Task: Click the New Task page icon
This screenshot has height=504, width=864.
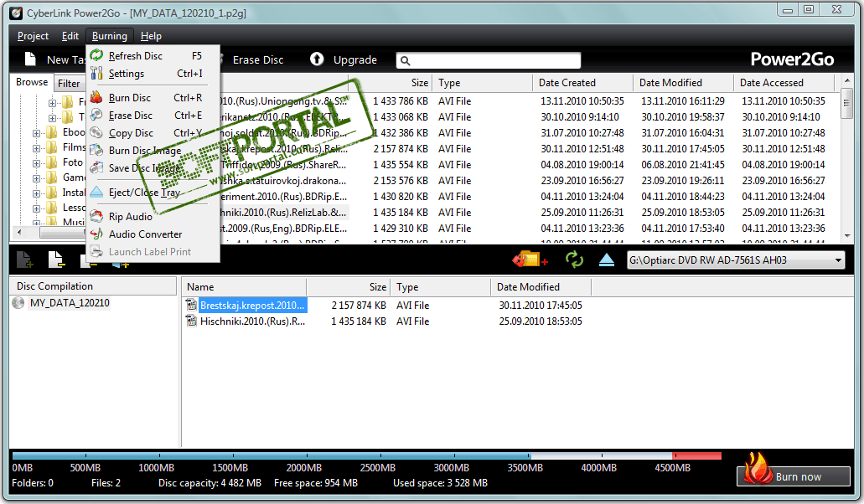Action: click(x=30, y=59)
